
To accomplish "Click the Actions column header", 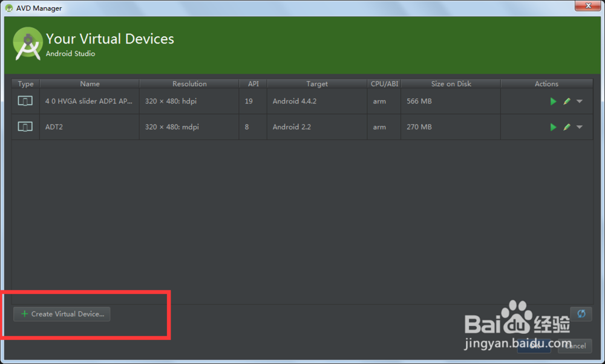I will (546, 83).
